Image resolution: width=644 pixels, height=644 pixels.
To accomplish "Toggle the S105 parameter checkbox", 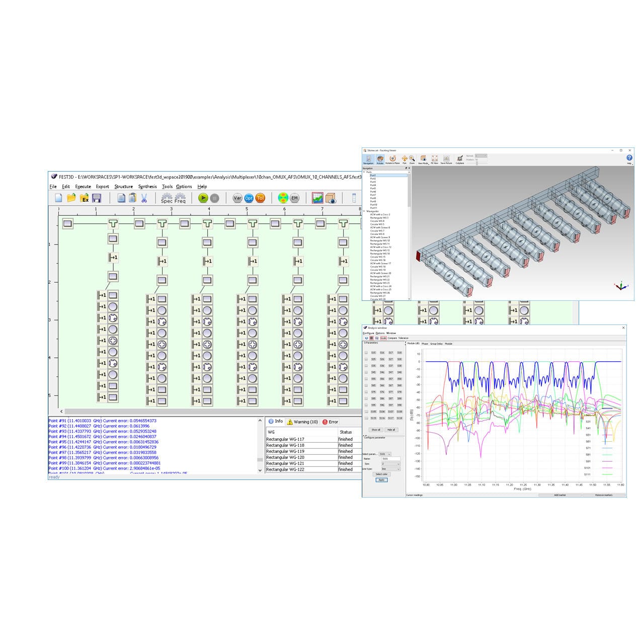I will pyautogui.click(x=366, y=412).
